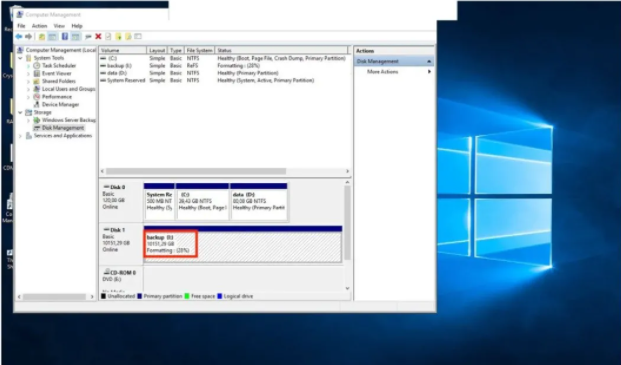Expand Services and Applications node arrow
Viewport: 621px width, 365px height.
pyautogui.click(x=21, y=136)
